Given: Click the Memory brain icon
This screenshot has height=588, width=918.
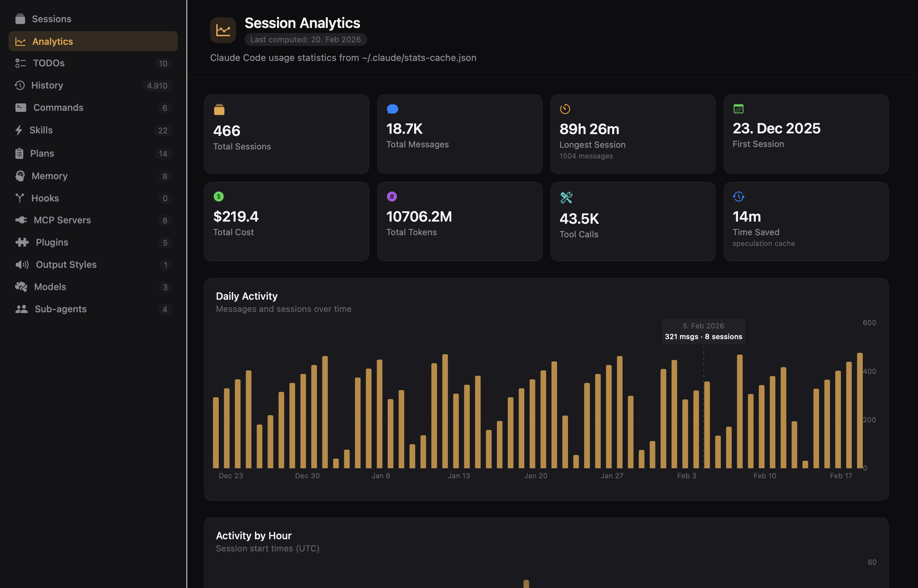Looking at the screenshot, I should 21,176.
